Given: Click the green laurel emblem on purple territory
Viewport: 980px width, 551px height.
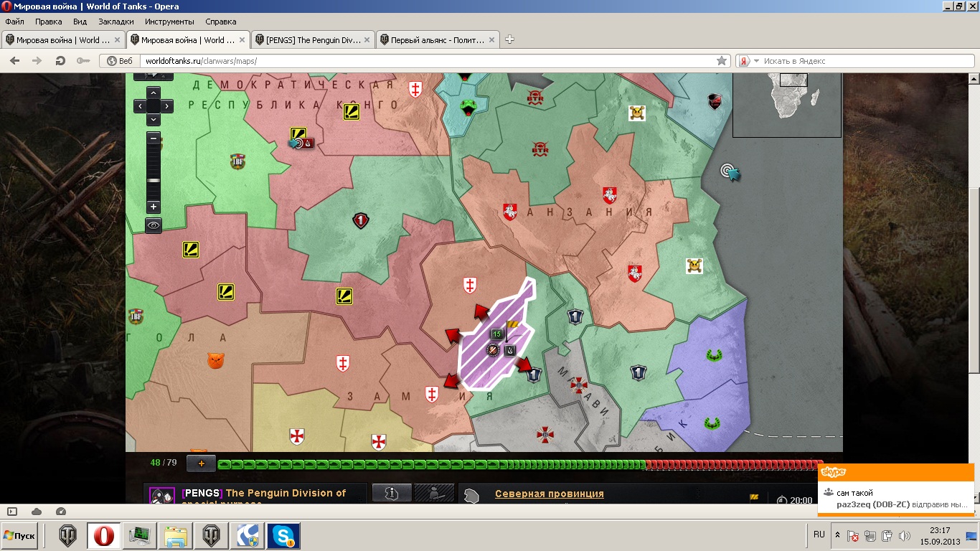Looking at the screenshot, I should pyautogui.click(x=712, y=354).
